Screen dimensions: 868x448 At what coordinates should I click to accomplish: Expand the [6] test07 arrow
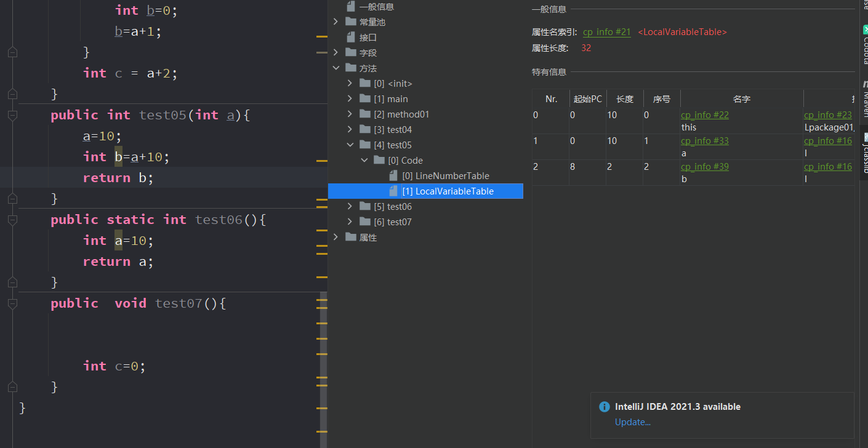(350, 222)
